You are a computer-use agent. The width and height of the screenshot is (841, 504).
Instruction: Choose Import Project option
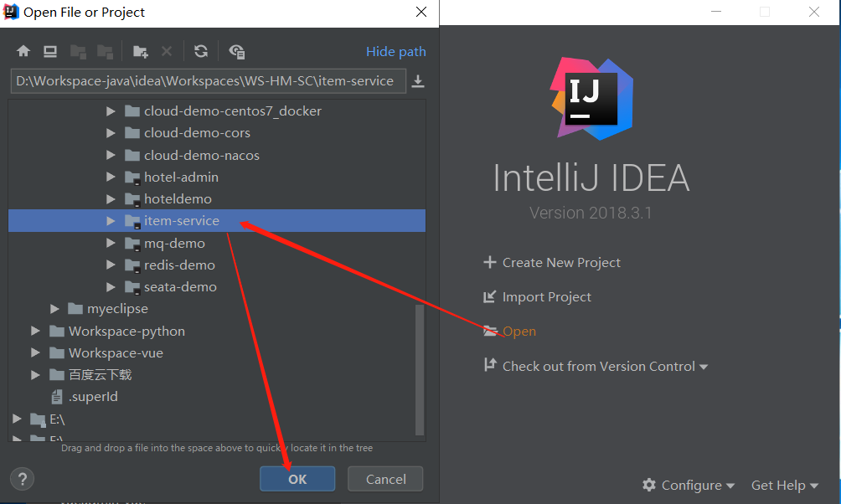(546, 296)
